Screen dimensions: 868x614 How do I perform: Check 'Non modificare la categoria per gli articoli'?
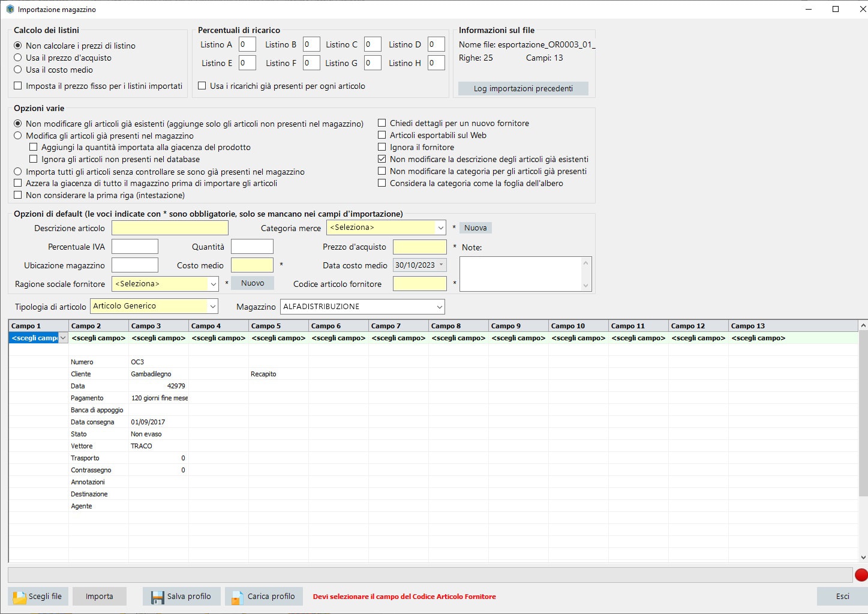(382, 171)
